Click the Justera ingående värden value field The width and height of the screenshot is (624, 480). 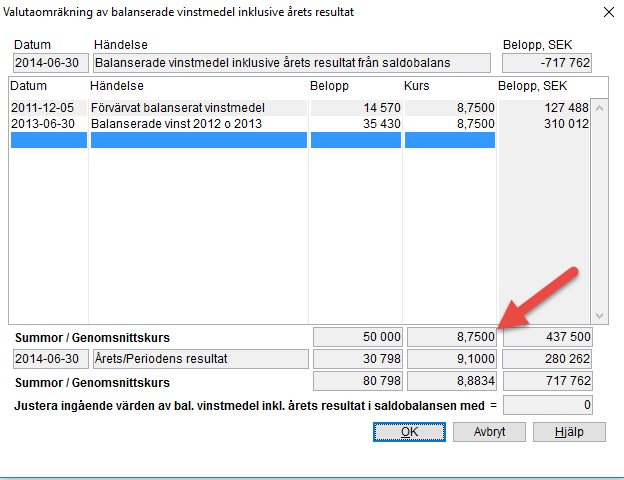(x=548, y=404)
